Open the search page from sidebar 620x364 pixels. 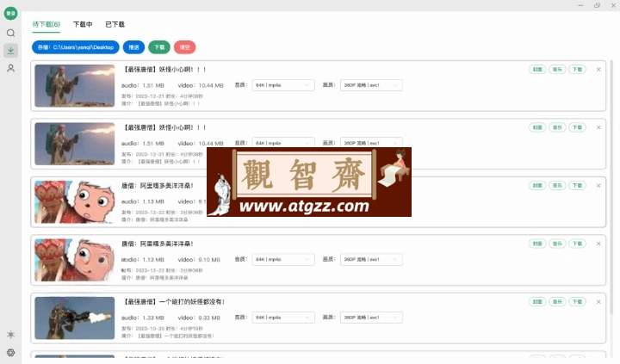pyautogui.click(x=10, y=33)
